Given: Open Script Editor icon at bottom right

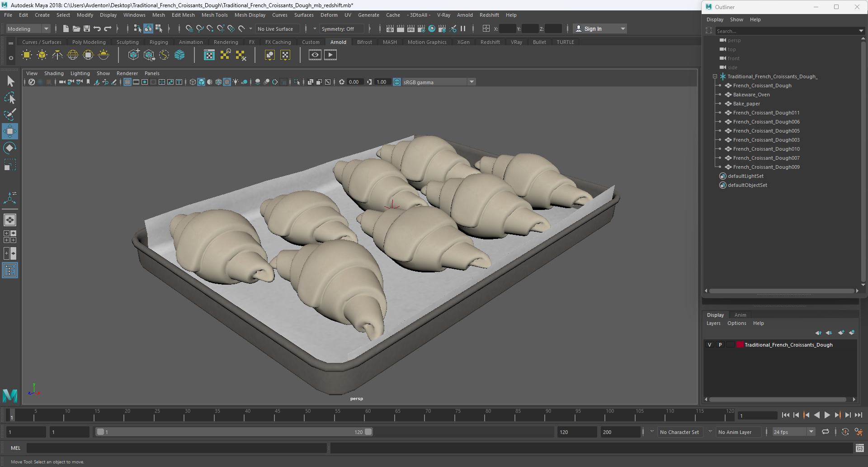Looking at the screenshot, I should 860,448.
